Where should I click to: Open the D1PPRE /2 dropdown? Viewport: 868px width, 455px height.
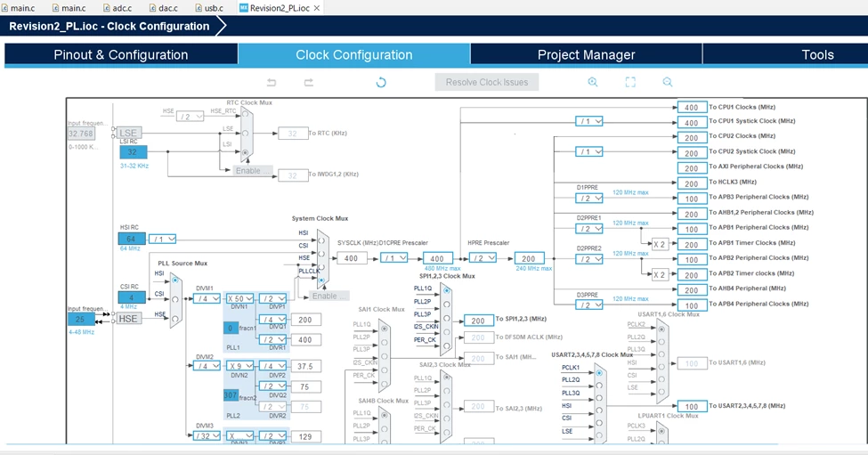coord(589,199)
